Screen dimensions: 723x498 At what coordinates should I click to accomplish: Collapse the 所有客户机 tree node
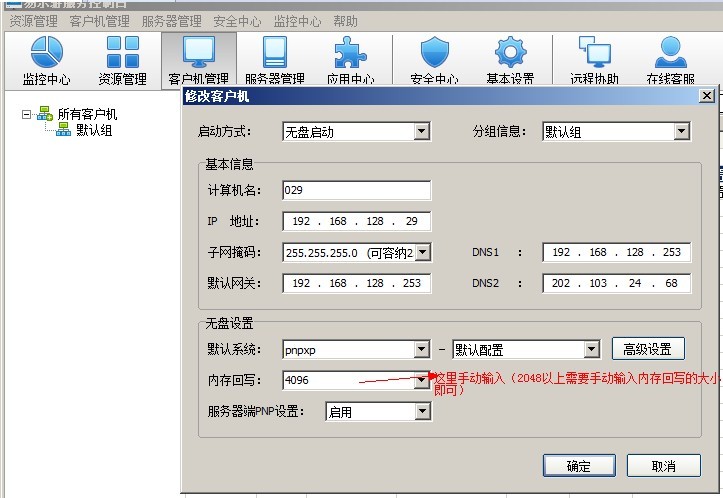[x=27, y=114]
